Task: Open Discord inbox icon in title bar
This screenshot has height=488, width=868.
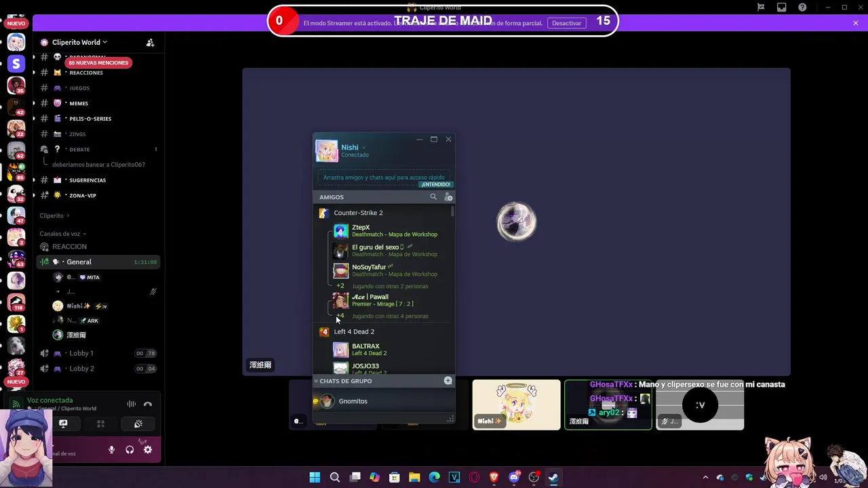Action: (782, 7)
